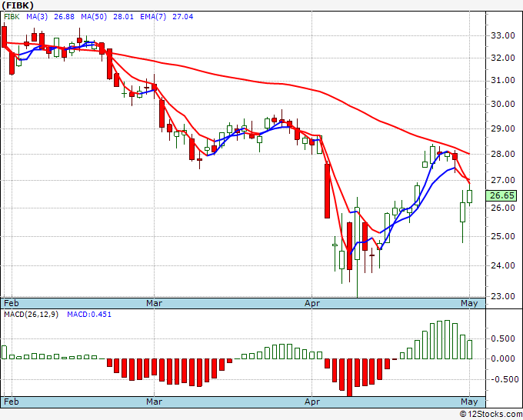The height and width of the screenshot is (420, 523).
Task: Click the 23.00 price axis label
Action: coord(503,296)
